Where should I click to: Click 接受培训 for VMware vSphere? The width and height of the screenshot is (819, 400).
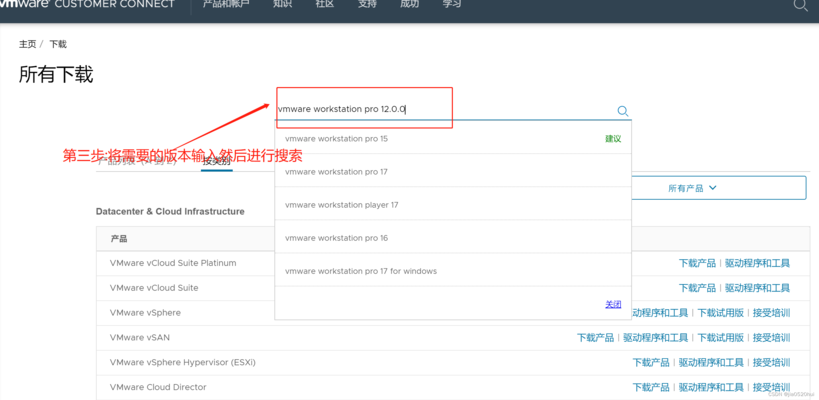point(771,313)
